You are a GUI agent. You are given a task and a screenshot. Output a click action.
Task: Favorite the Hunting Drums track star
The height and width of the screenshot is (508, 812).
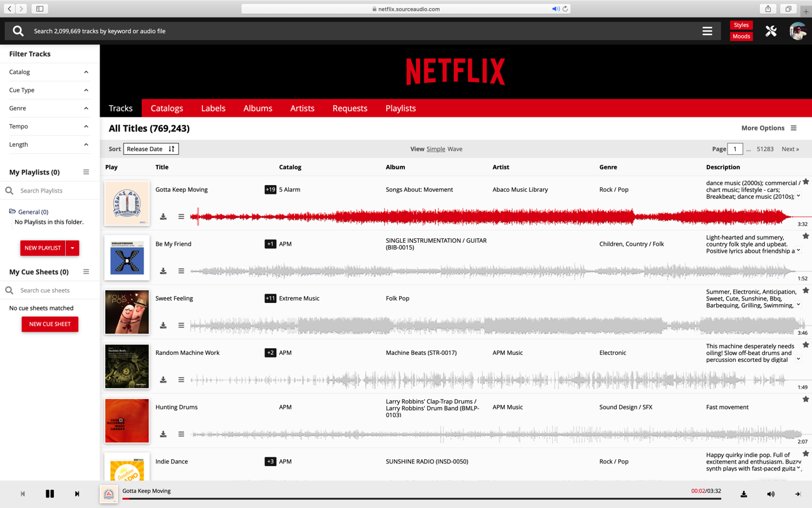tap(806, 399)
